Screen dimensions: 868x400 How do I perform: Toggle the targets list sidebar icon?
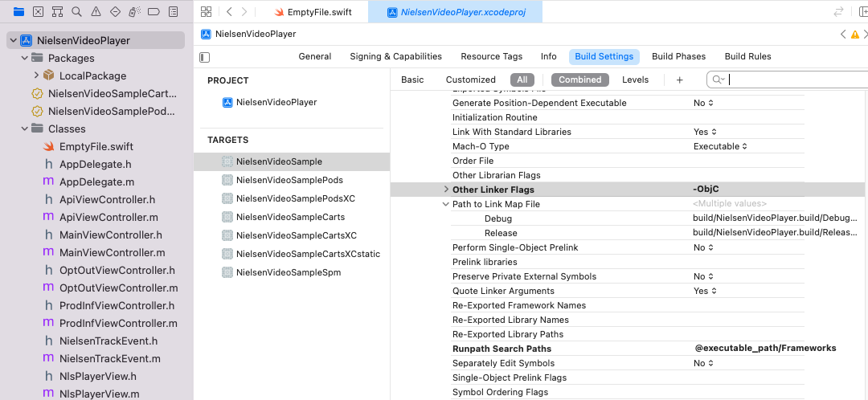pyautogui.click(x=205, y=57)
